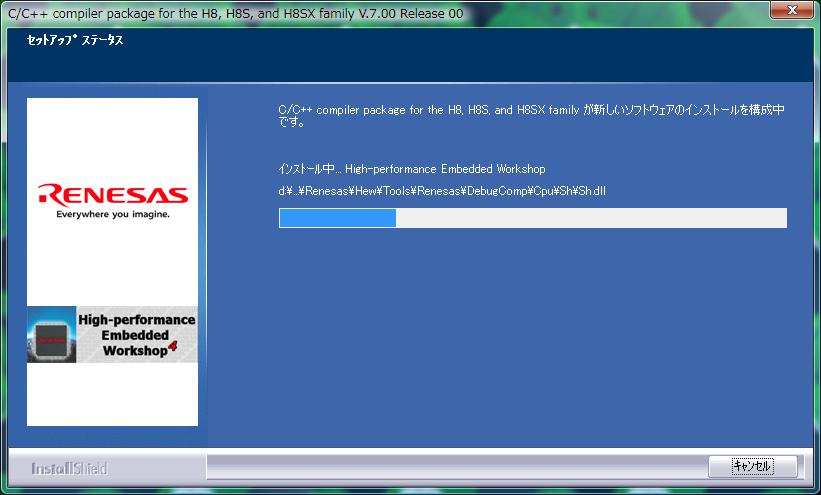821x495 pixels.
Task: Click the セットアップ ステータス heading
Action: [x=74, y=42]
